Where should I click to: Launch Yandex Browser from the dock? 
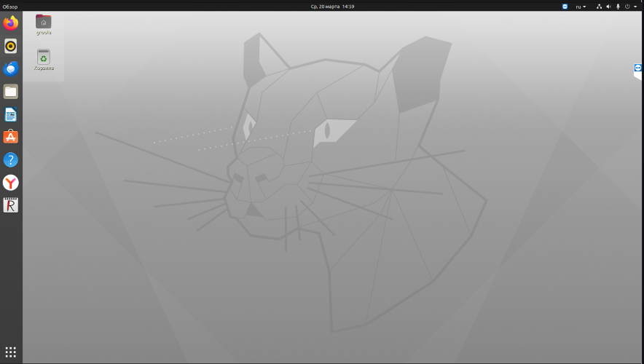point(11,183)
